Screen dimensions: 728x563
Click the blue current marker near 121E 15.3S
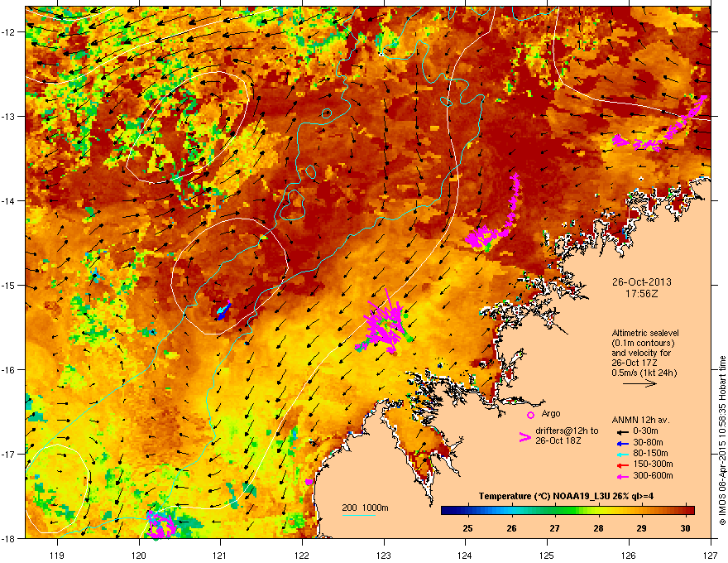click(x=223, y=310)
